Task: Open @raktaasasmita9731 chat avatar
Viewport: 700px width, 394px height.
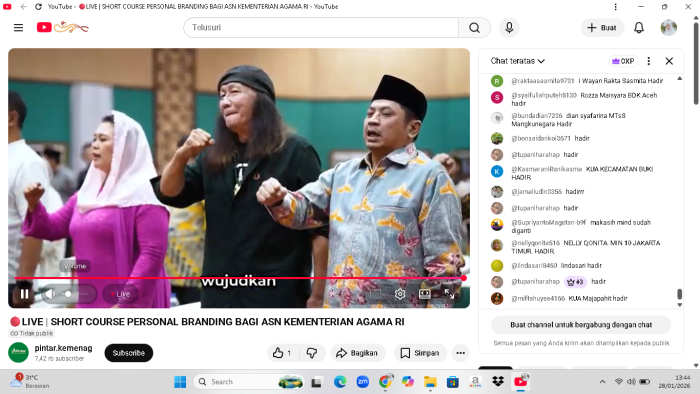Action: 496,81
